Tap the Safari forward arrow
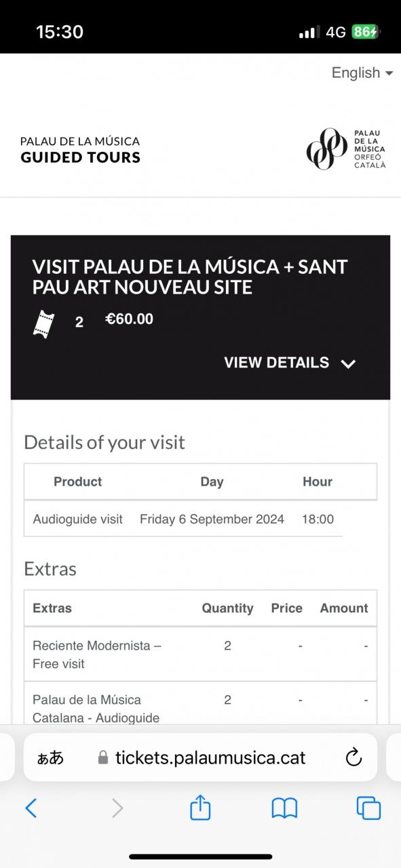 click(117, 808)
